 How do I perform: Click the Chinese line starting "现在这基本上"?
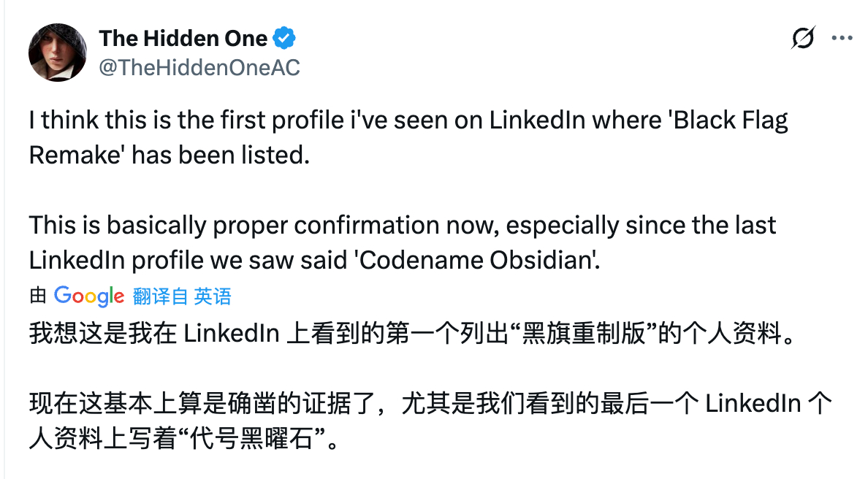430,404
